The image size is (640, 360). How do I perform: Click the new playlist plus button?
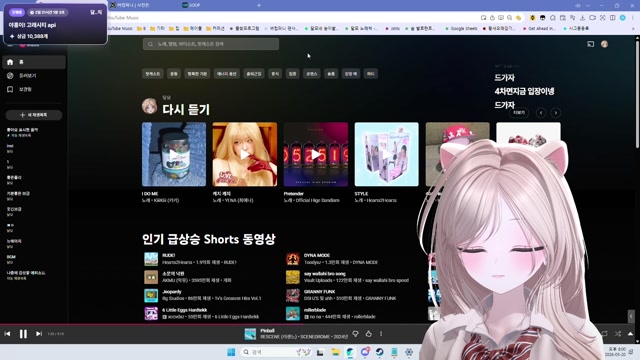(x=34, y=115)
